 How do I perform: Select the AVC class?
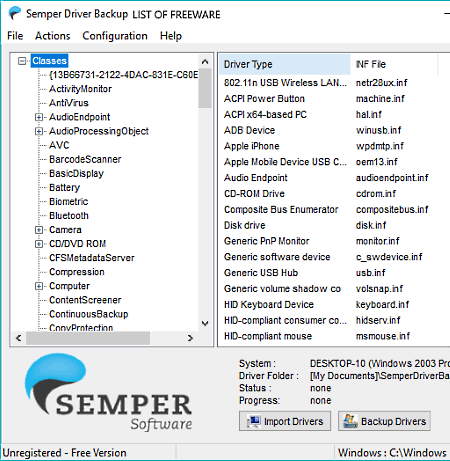click(59, 145)
